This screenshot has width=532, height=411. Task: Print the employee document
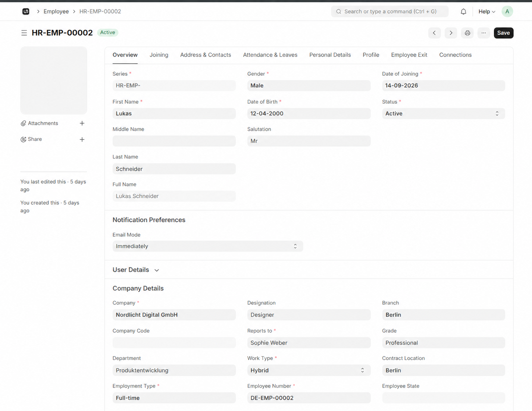[x=467, y=33]
